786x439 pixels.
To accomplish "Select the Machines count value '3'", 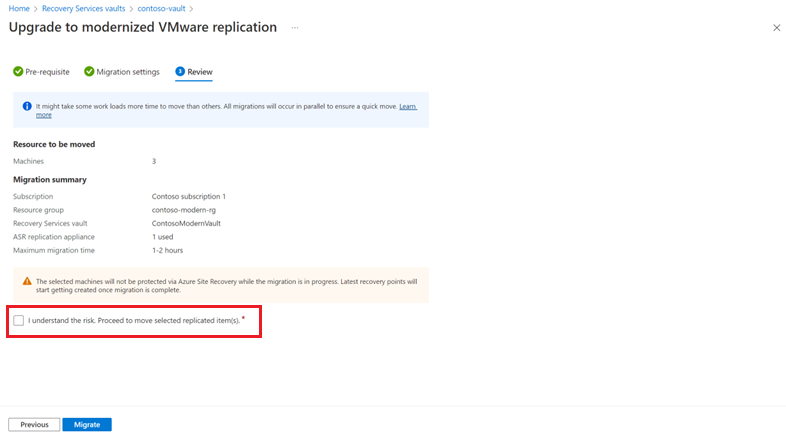I will pos(154,161).
